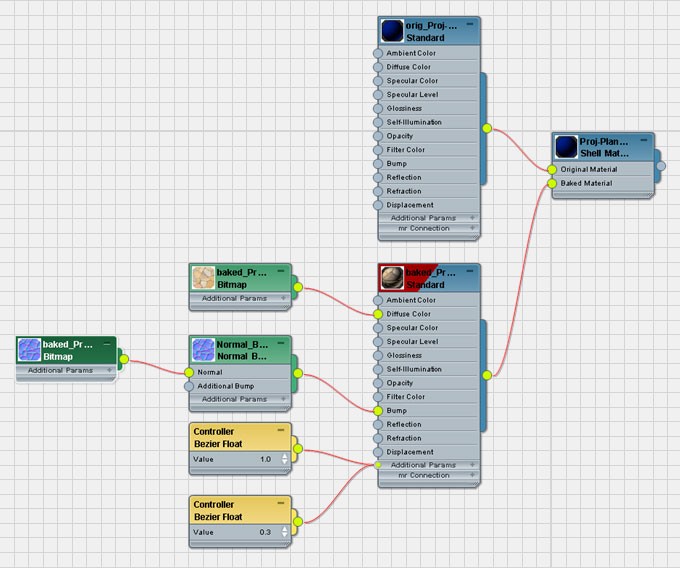Click orig_Proj node's Filter Color input socket

pos(378,150)
